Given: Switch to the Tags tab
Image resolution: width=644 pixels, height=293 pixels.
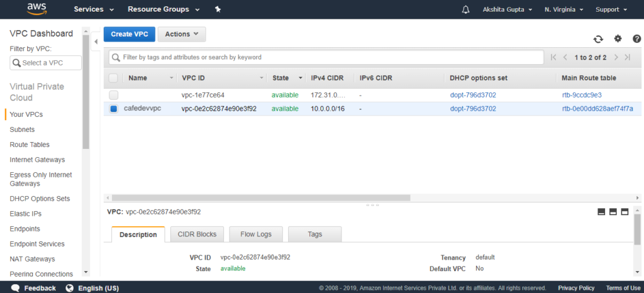Looking at the screenshot, I should 314,235.
